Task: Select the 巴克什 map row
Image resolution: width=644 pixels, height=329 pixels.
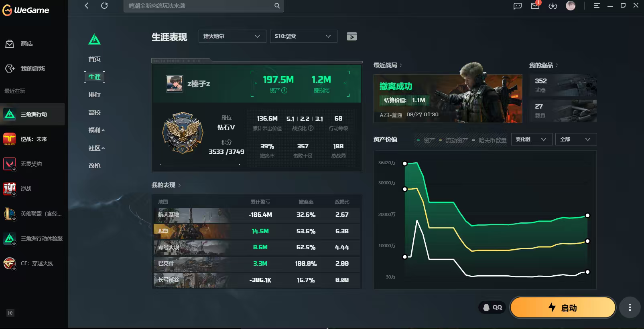Action: coord(257,264)
